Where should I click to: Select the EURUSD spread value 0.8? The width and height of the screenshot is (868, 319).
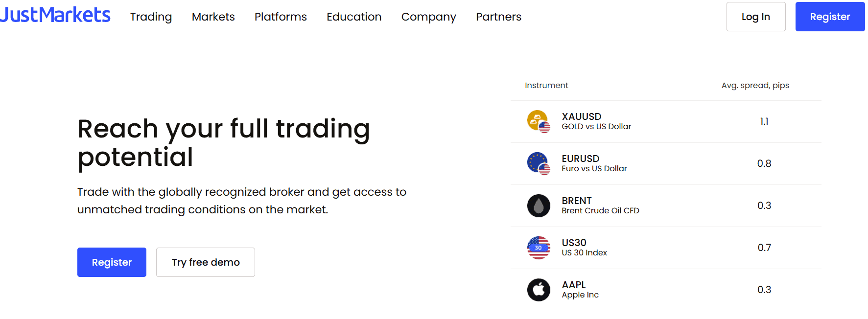tap(765, 163)
